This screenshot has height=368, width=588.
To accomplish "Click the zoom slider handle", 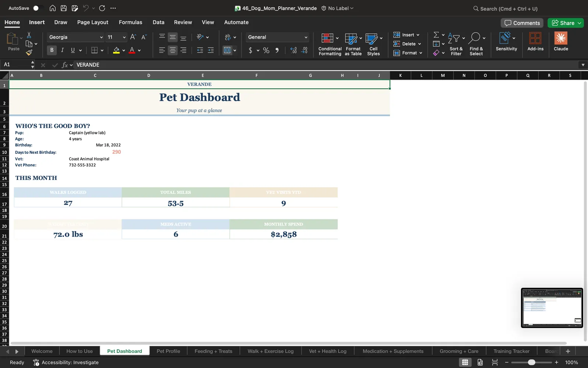I will [x=531, y=362].
